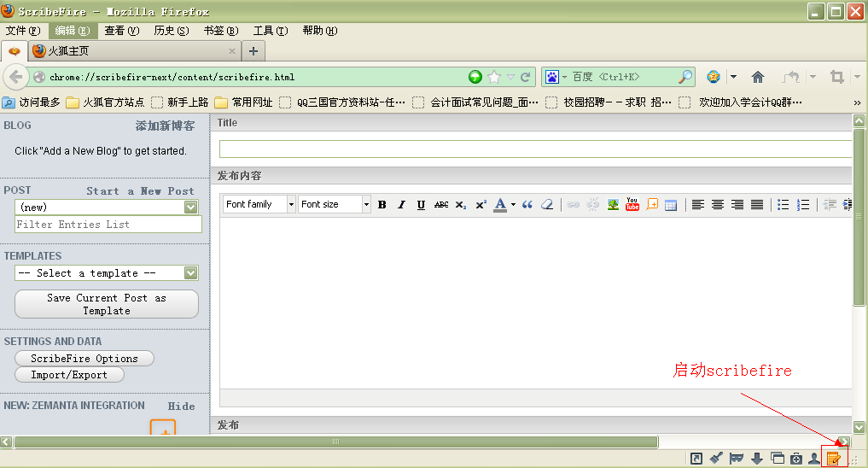
Task: Apply blockquote formatting
Action: coord(527,205)
